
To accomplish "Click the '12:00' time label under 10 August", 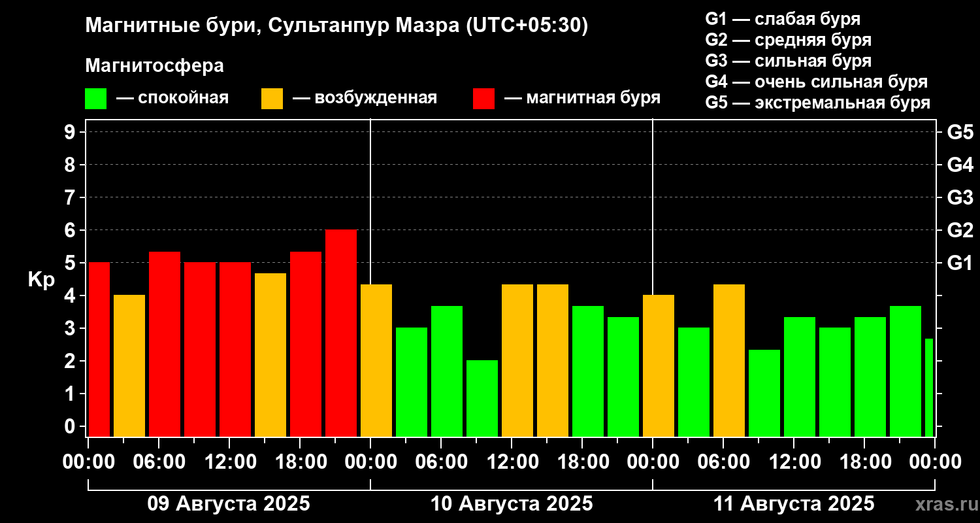I will click(512, 462).
